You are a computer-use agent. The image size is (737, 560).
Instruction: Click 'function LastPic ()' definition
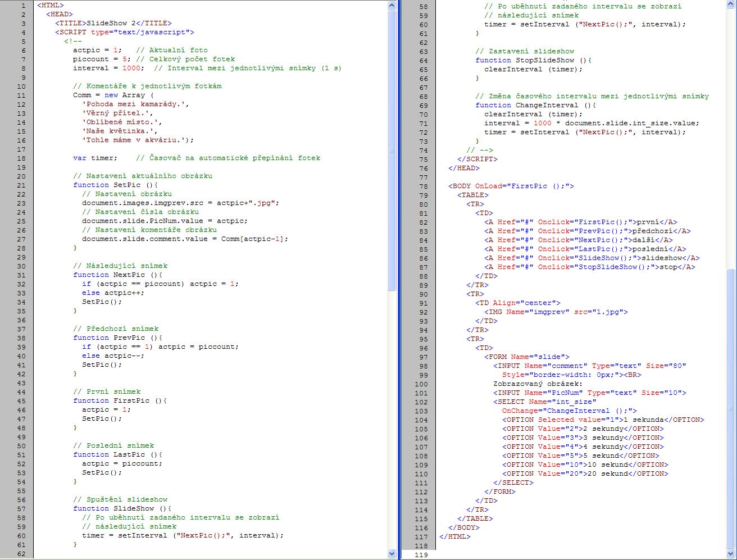pyautogui.click(x=117, y=454)
